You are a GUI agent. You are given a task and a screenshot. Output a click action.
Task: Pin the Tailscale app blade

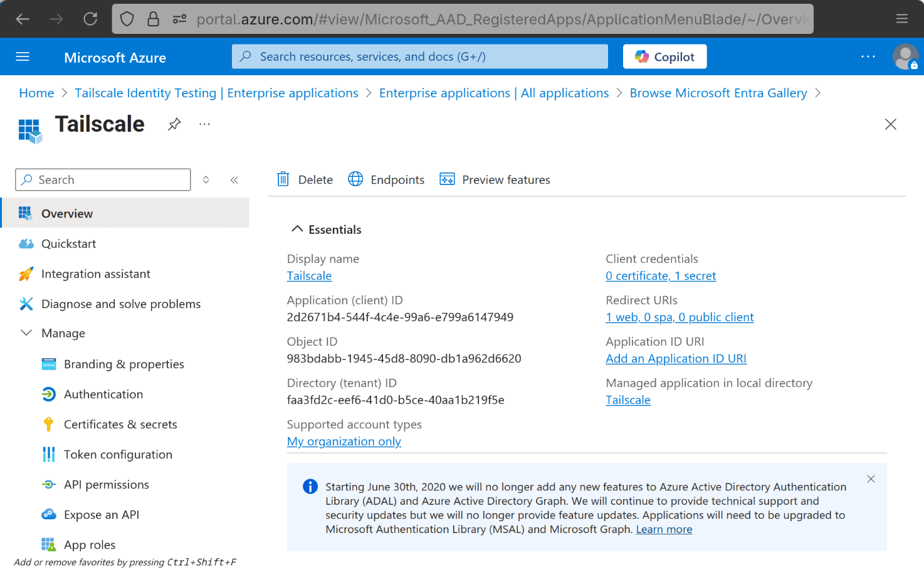174,124
